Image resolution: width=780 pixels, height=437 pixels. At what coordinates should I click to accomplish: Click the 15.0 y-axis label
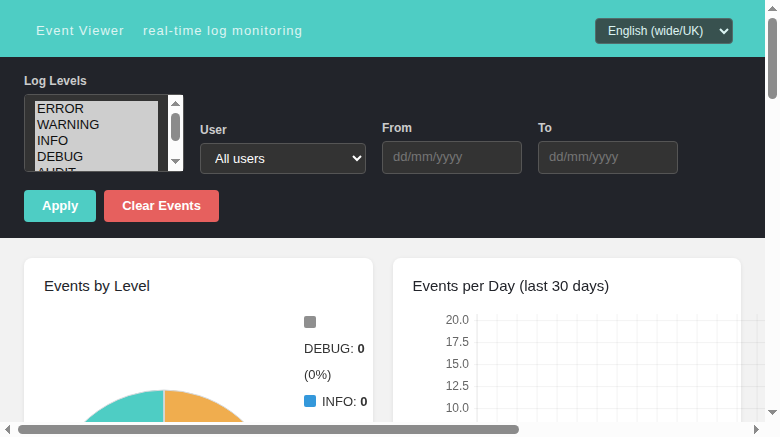pos(457,363)
